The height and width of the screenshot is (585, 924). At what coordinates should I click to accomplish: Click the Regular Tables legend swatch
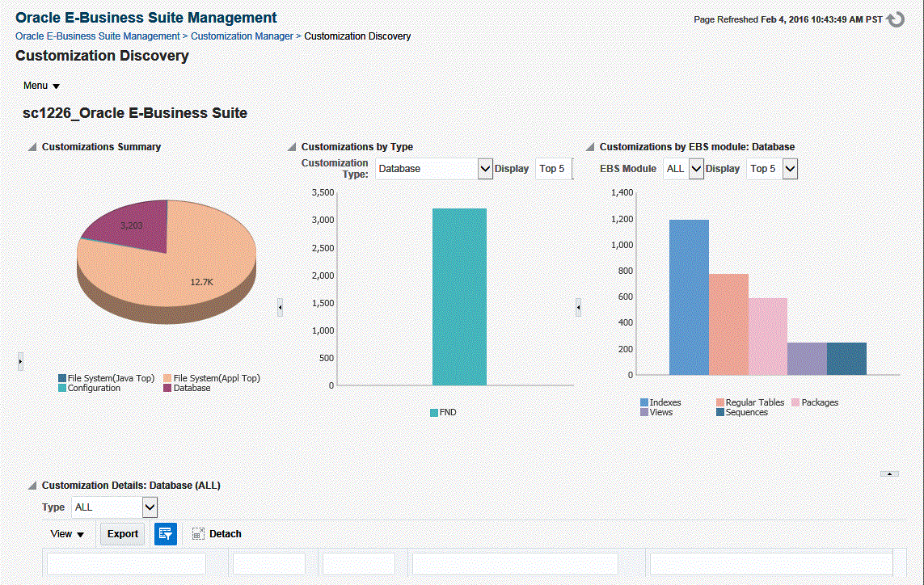tap(720, 402)
